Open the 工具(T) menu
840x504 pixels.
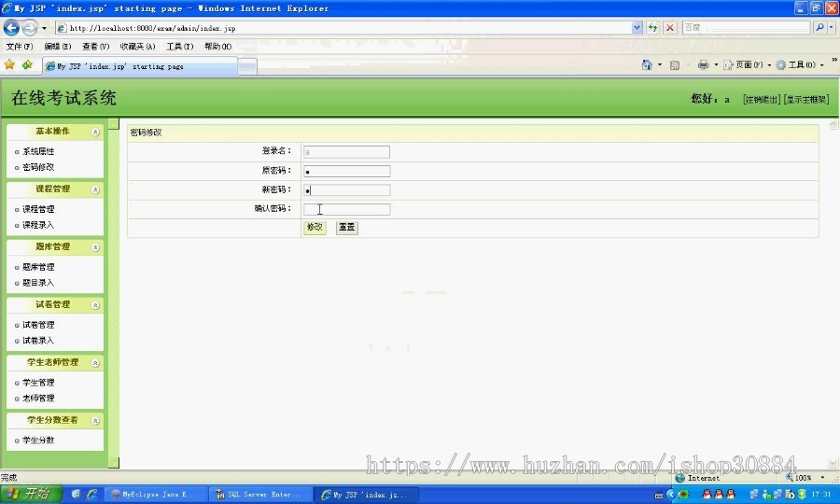179,47
